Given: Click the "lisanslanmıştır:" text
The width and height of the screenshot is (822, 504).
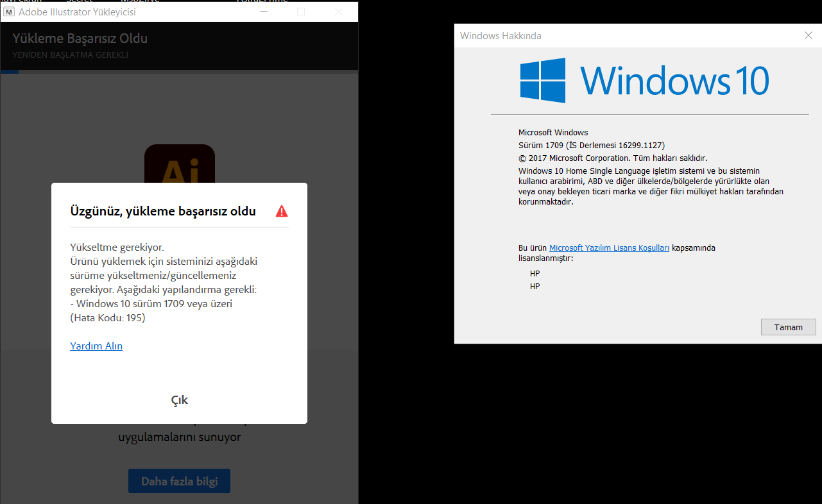Looking at the screenshot, I should pyautogui.click(x=545, y=258).
